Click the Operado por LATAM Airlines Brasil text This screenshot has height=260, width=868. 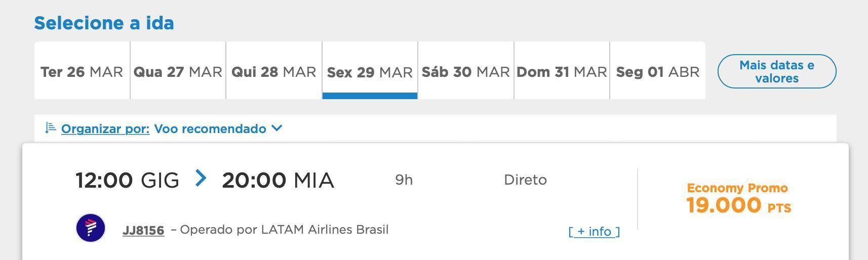[284, 230]
